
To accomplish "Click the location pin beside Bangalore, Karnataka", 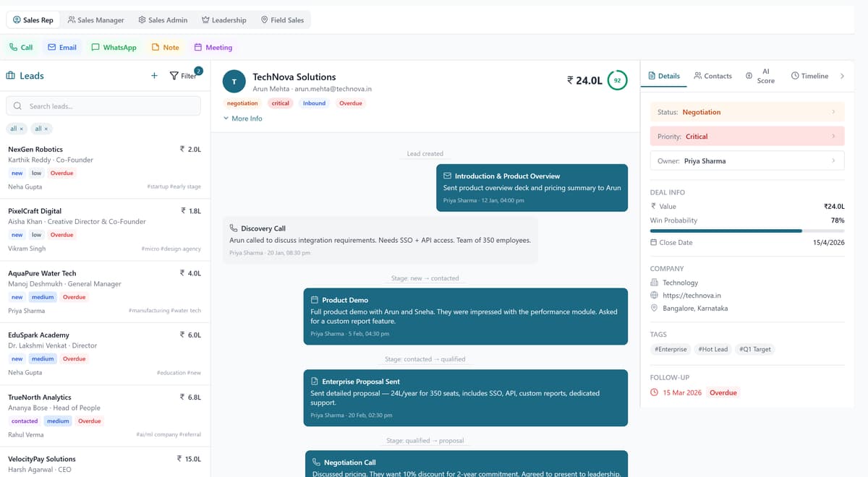I will tap(654, 308).
